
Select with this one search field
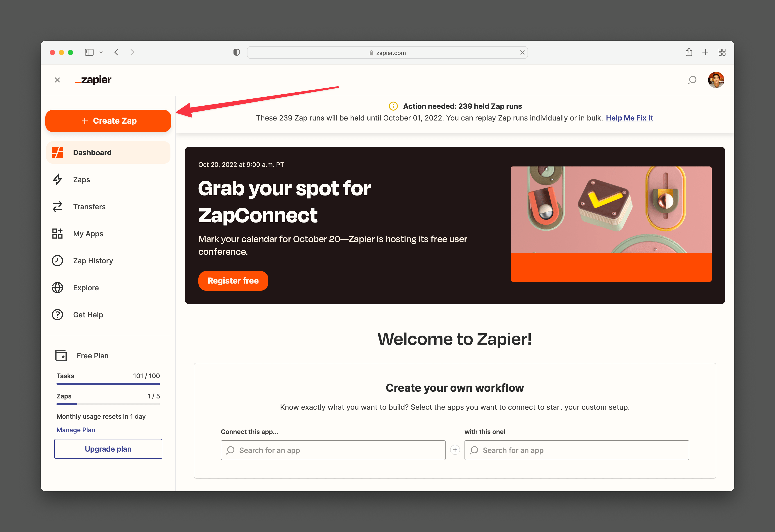point(577,450)
